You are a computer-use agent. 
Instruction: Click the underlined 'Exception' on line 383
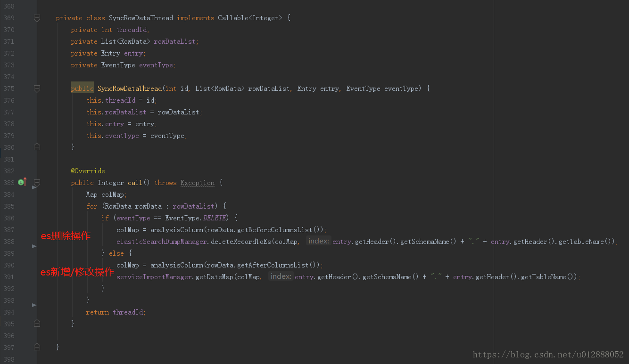click(197, 183)
